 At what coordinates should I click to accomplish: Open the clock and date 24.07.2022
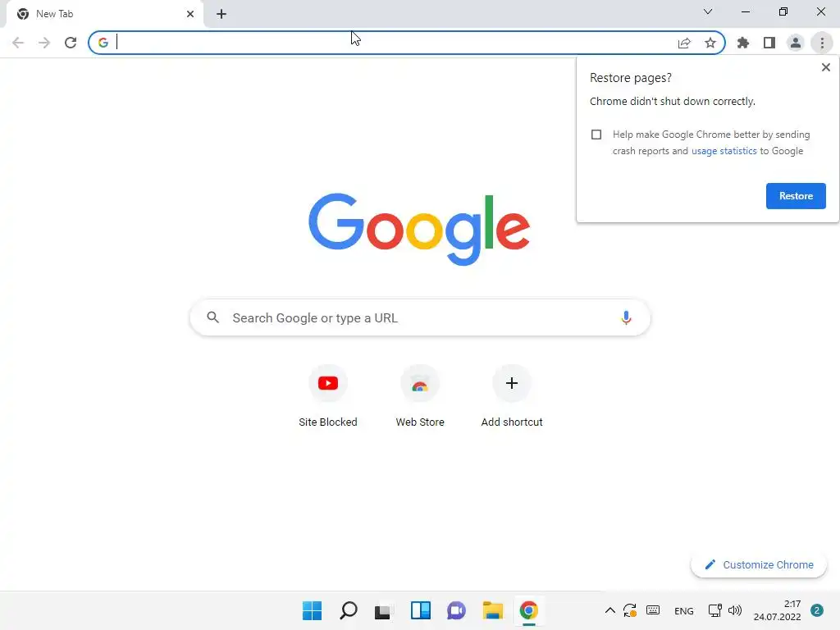click(x=777, y=610)
